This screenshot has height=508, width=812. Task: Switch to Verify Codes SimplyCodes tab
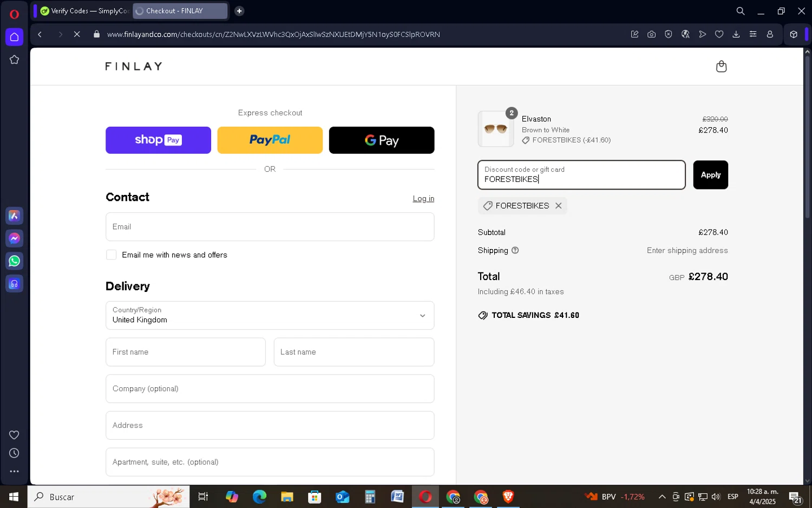[x=83, y=11]
